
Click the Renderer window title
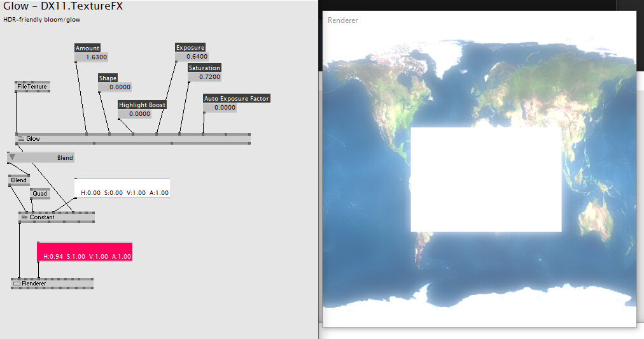coord(342,20)
